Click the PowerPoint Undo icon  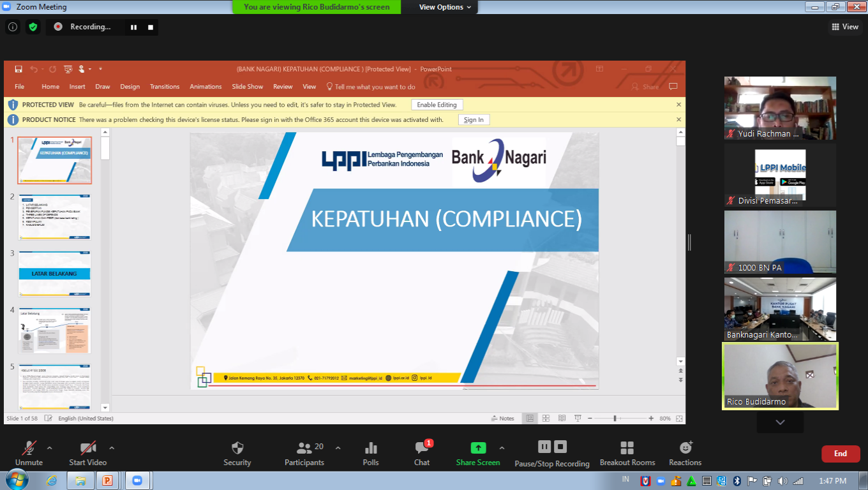pyautogui.click(x=34, y=69)
